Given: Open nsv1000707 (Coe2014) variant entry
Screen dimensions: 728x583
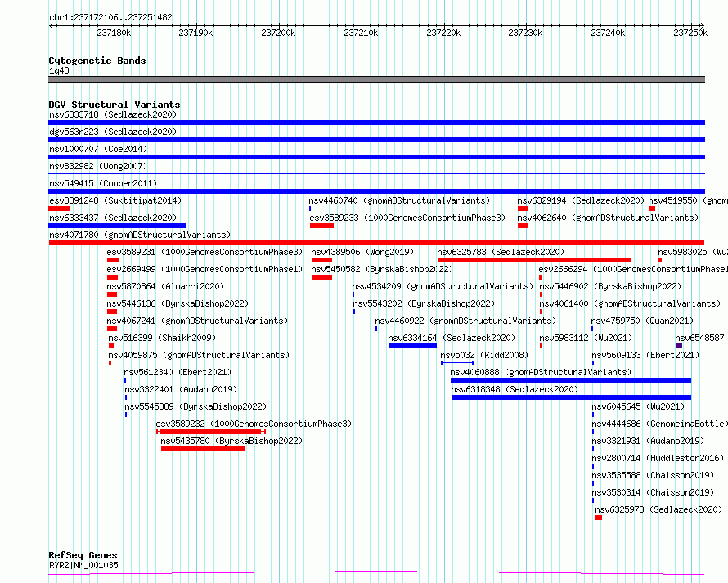Looking at the screenshot, I should click(x=98, y=149).
